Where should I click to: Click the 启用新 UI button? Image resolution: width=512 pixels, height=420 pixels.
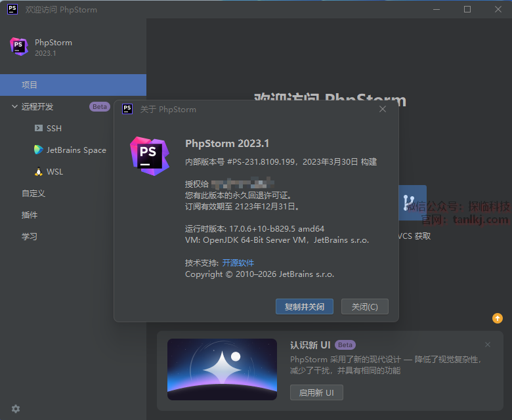point(316,392)
